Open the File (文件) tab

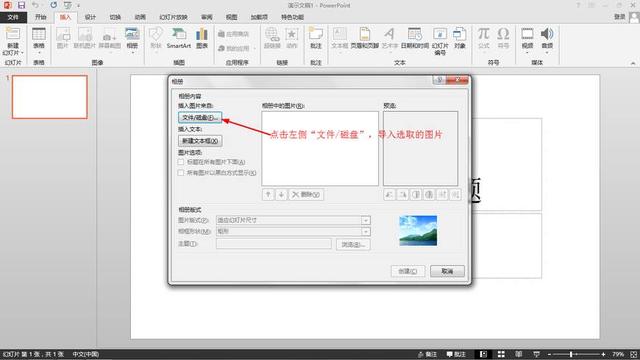tap(13, 17)
